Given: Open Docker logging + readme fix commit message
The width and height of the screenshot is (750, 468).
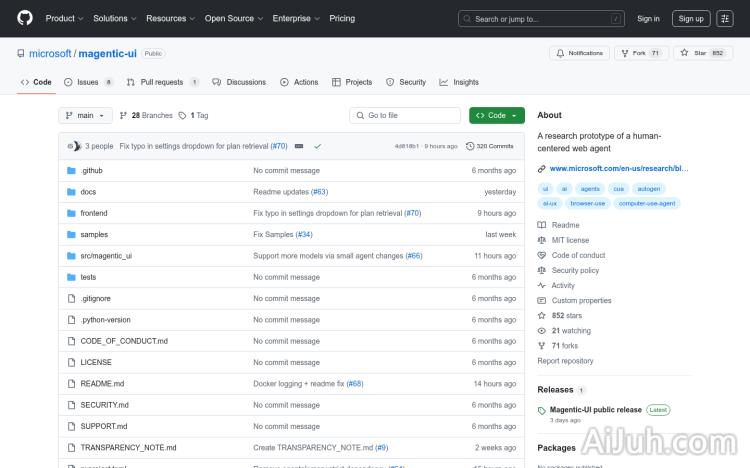Looking at the screenshot, I should (x=298, y=384).
